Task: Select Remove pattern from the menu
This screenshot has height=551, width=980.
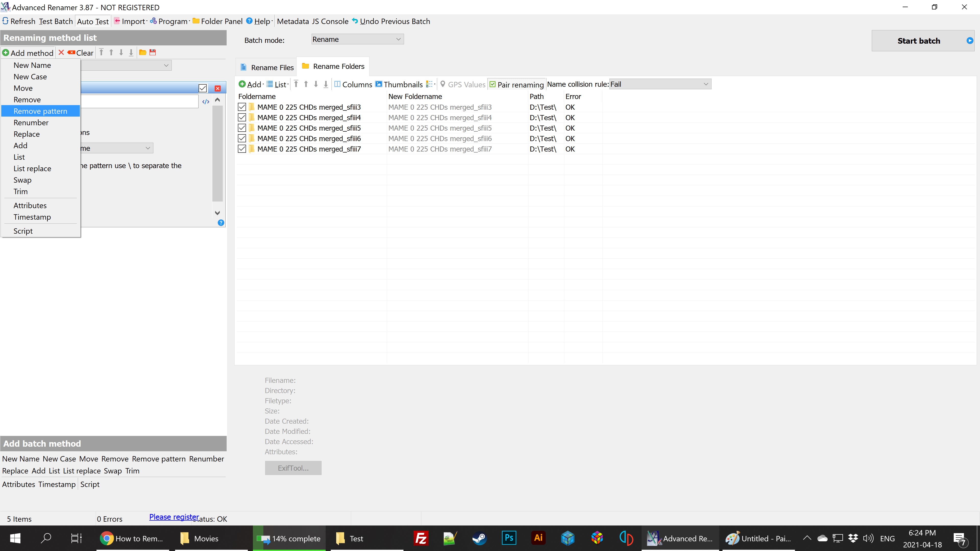Action: pyautogui.click(x=40, y=111)
